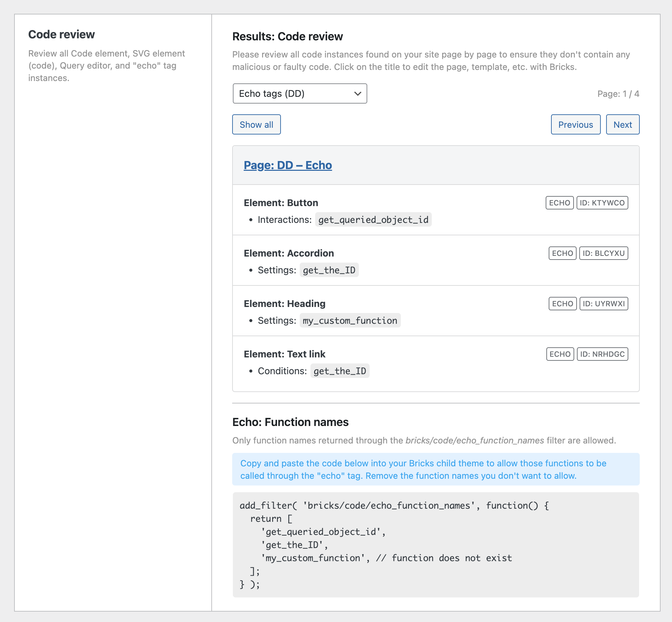Click the ID: BLCYXU badge
Viewport: 672px width, 622px height.
[603, 253]
